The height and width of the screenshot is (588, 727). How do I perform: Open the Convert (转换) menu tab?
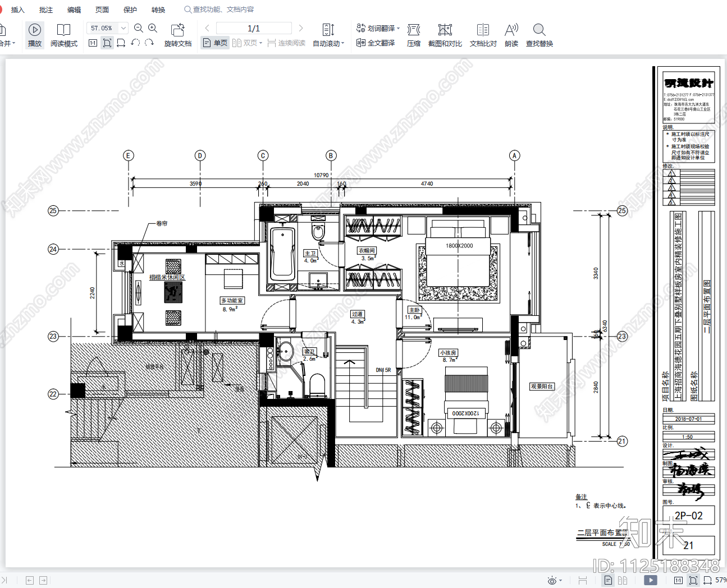pos(158,10)
